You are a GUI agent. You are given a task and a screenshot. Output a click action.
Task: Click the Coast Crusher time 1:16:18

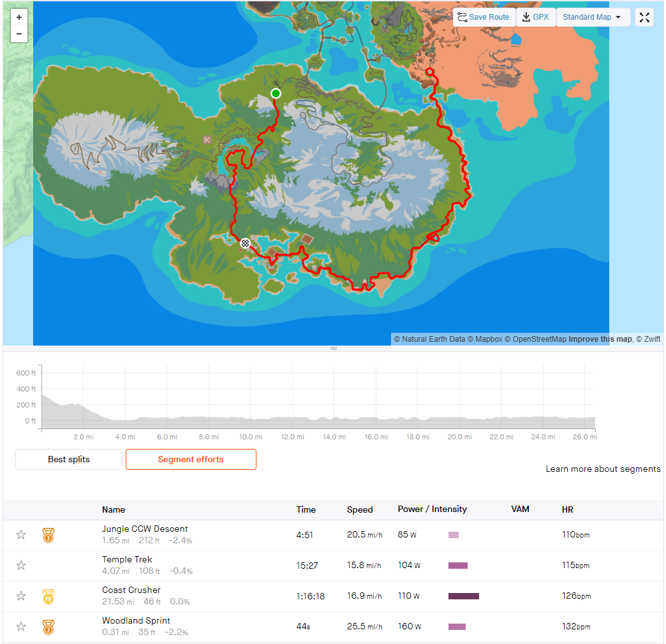[311, 596]
